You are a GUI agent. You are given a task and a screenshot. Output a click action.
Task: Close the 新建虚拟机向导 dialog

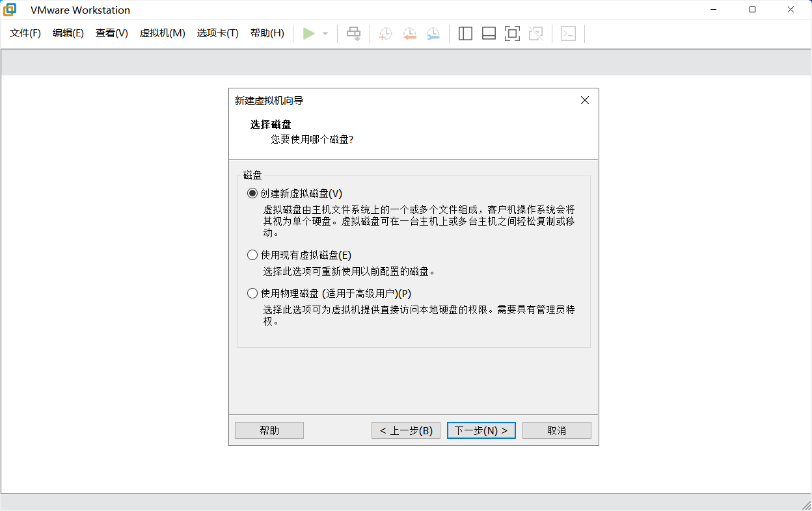(x=584, y=100)
